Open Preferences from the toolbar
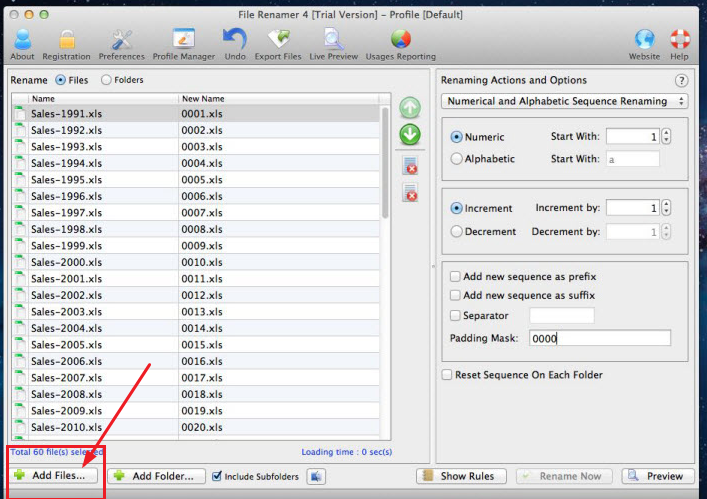This screenshot has height=499, width=707. click(x=121, y=40)
